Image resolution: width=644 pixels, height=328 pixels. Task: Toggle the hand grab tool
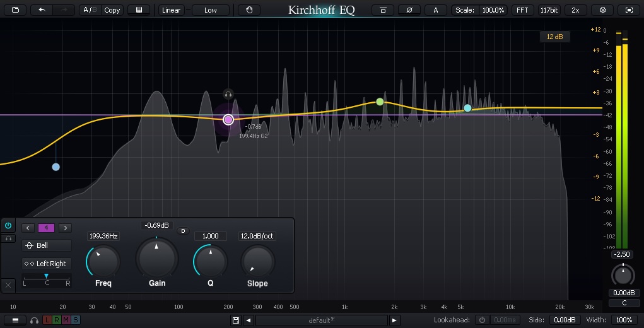(249, 10)
